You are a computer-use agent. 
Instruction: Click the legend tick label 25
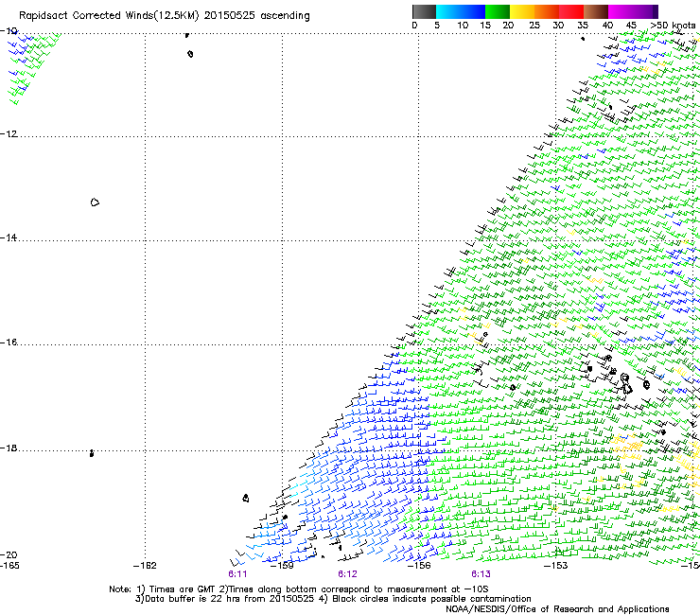click(534, 26)
